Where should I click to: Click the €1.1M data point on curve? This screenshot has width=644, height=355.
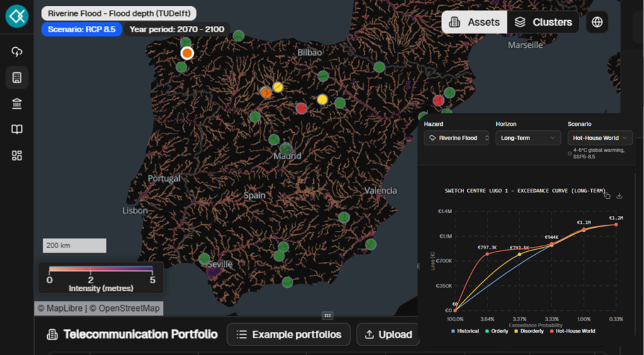click(584, 229)
